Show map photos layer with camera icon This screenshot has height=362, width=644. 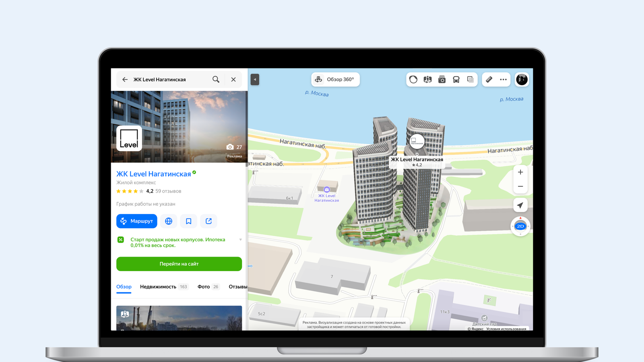pyautogui.click(x=442, y=80)
